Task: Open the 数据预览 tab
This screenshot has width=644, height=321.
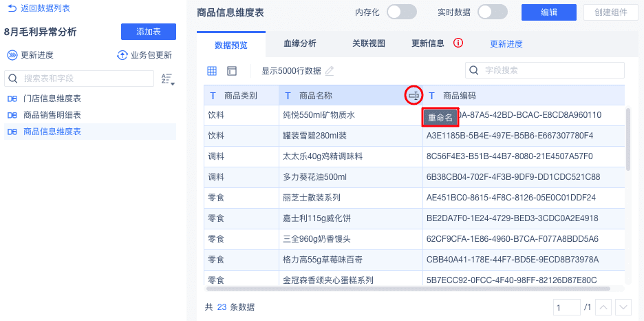Action: [x=231, y=45]
